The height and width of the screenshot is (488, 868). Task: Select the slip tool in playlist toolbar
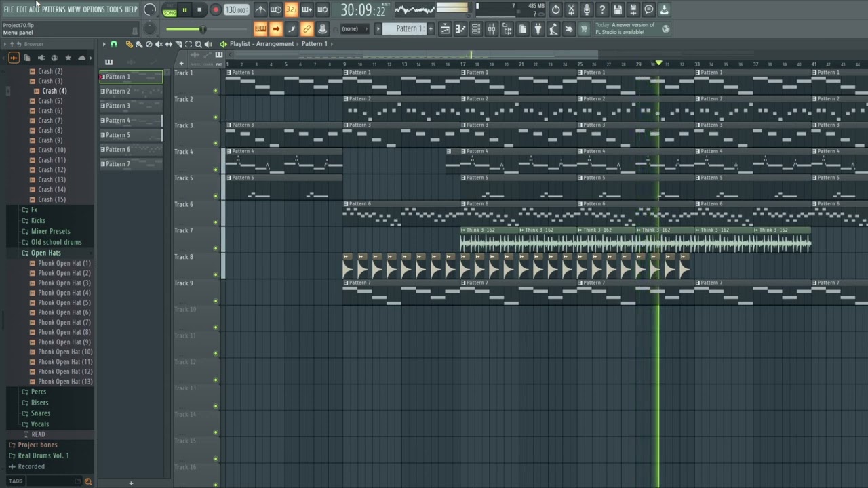pos(169,44)
